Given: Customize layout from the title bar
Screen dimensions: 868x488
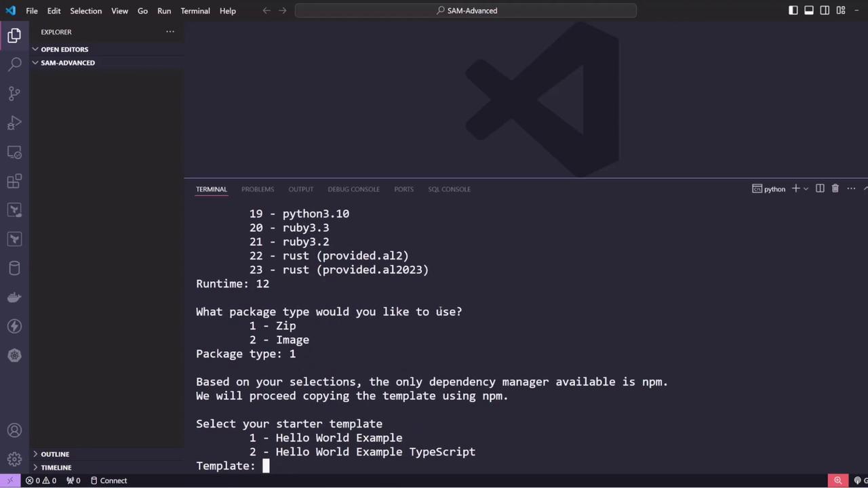Looking at the screenshot, I should tap(841, 11).
